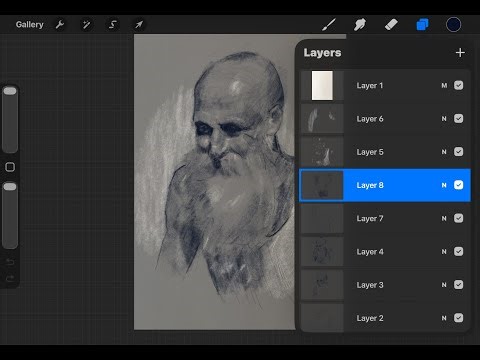Activate the Transform arrow tool
The image size is (480, 360).
(139, 24)
